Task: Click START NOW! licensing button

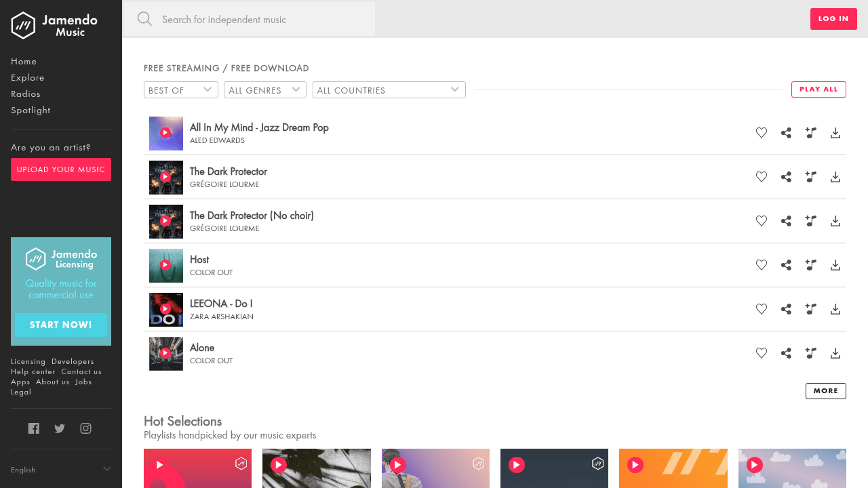Action: pyautogui.click(x=61, y=325)
